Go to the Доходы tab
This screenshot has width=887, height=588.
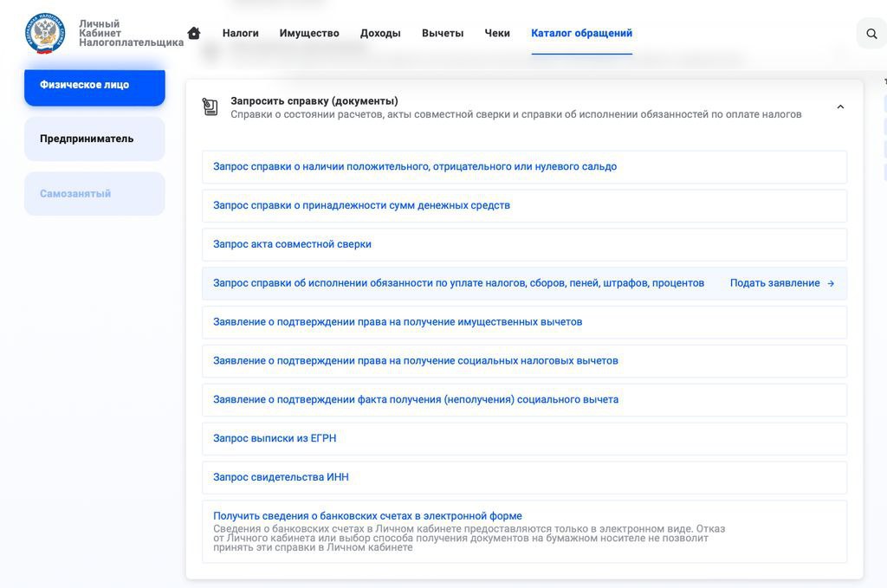pyautogui.click(x=380, y=33)
